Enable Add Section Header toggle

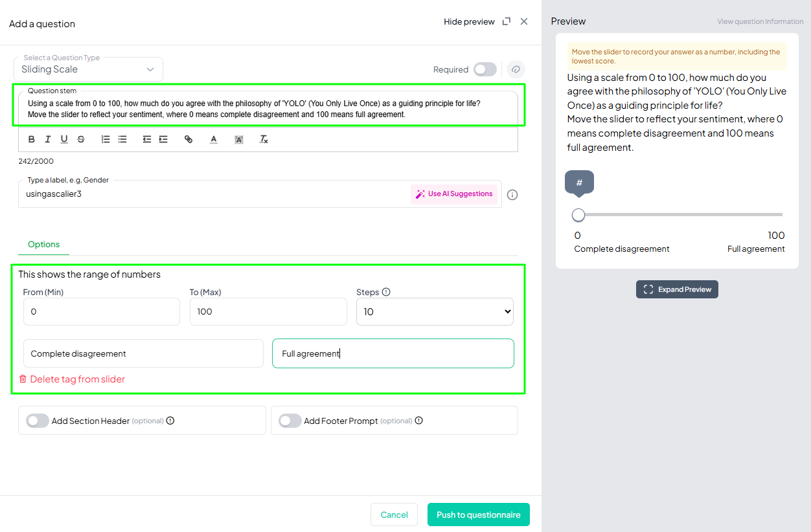pyautogui.click(x=38, y=421)
